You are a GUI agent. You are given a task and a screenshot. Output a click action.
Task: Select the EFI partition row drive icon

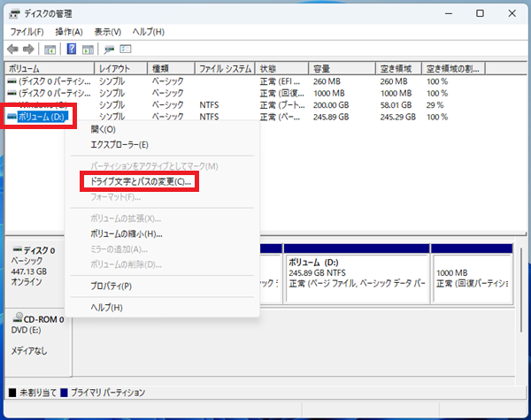coord(12,81)
